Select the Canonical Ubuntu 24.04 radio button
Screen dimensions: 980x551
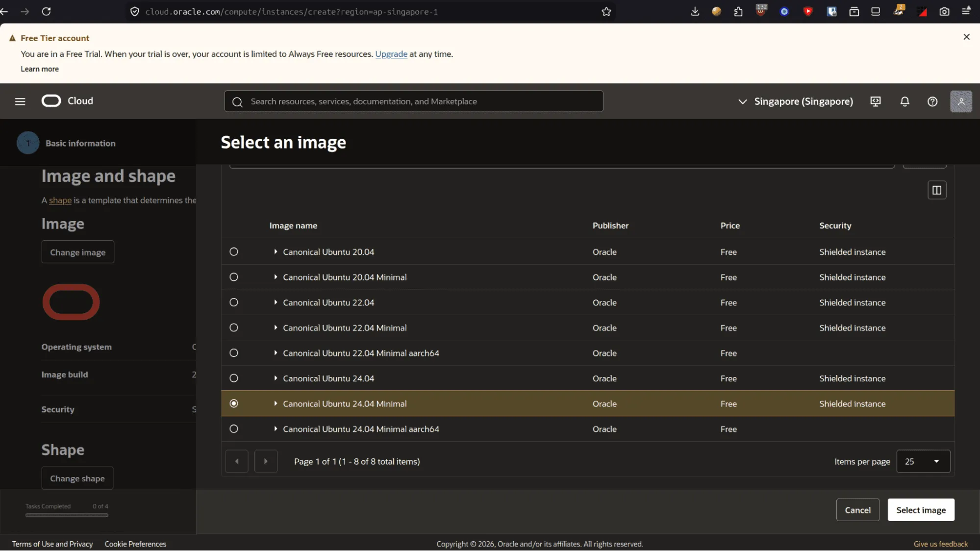tap(234, 378)
